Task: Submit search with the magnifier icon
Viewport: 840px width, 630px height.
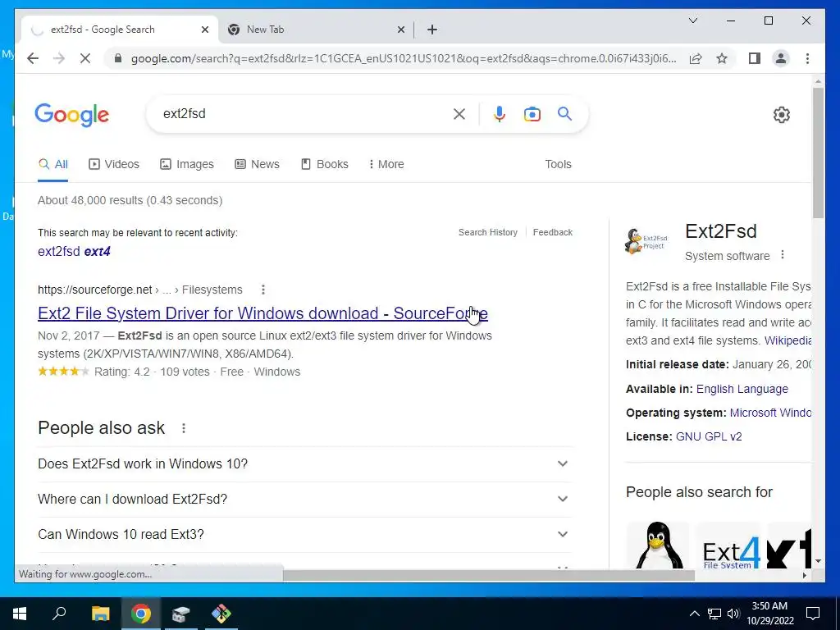Action: pyautogui.click(x=564, y=113)
